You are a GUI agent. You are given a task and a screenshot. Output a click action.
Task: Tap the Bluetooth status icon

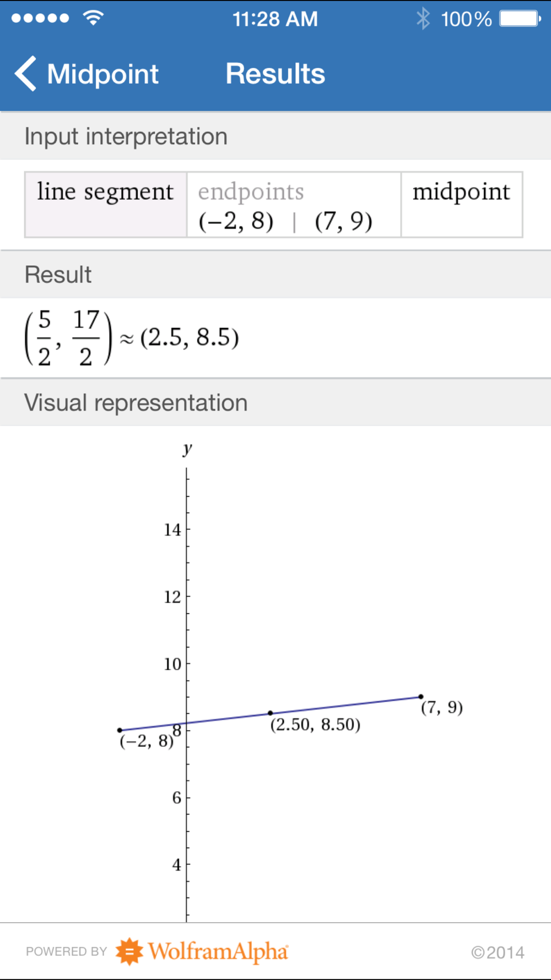pos(423,19)
